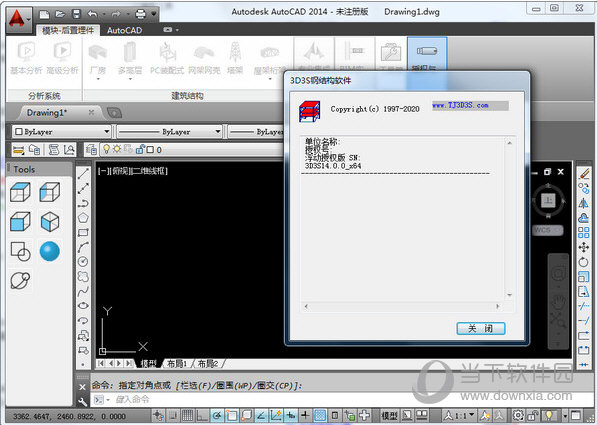Select the Circle draw tool
This screenshot has width=597, height=425.
point(83,262)
